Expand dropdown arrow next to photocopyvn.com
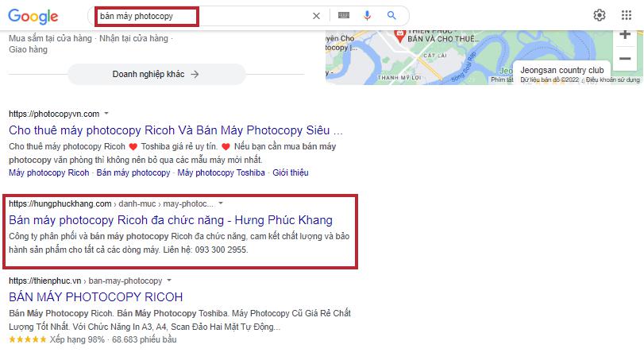 106,114
